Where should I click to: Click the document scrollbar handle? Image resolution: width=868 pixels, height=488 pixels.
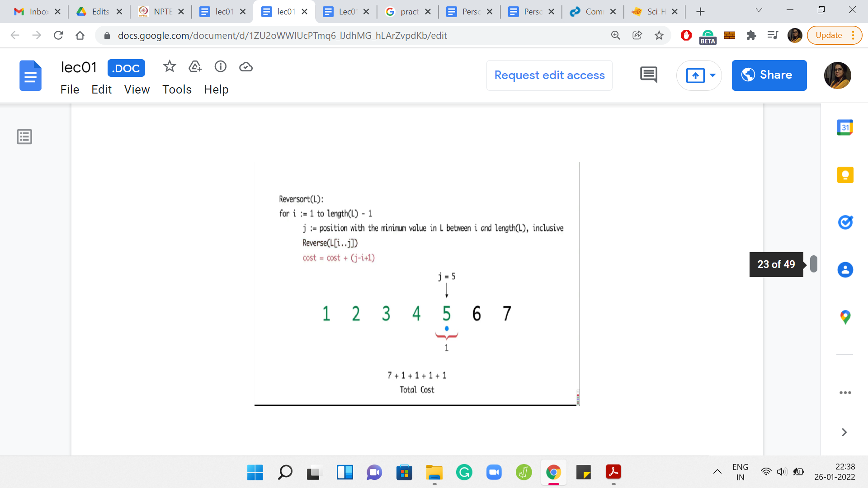[x=813, y=264]
